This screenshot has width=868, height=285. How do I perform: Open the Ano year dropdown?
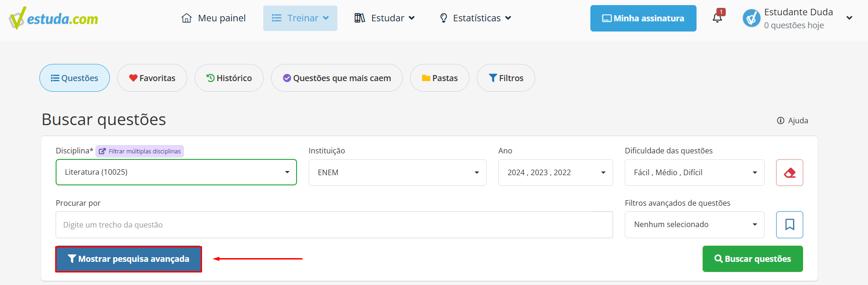tap(555, 172)
